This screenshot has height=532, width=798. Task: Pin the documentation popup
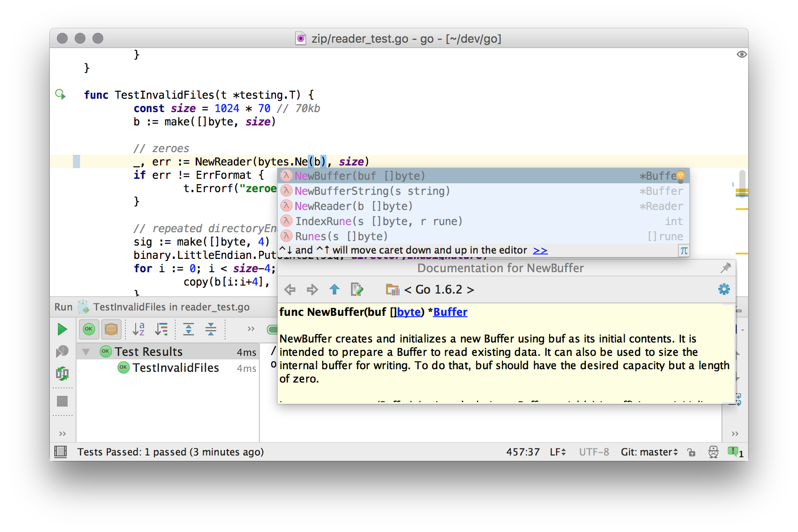tap(725, 268)
